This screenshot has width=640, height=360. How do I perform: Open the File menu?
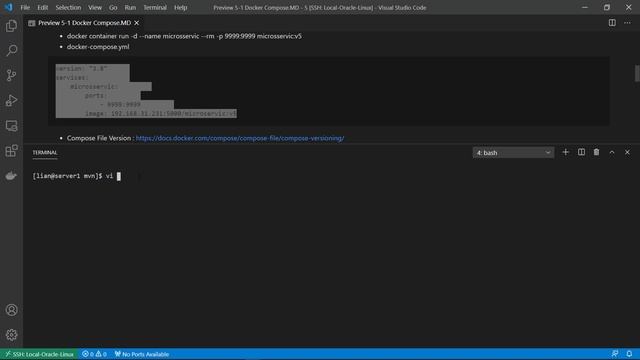coord(25,7)
